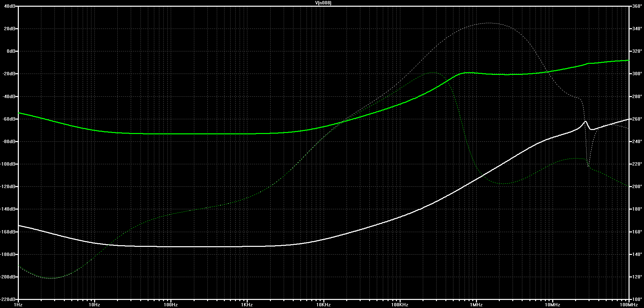Click the -120dB left axis label
Screen dimensions: 644x308
[x=8, y=186]
